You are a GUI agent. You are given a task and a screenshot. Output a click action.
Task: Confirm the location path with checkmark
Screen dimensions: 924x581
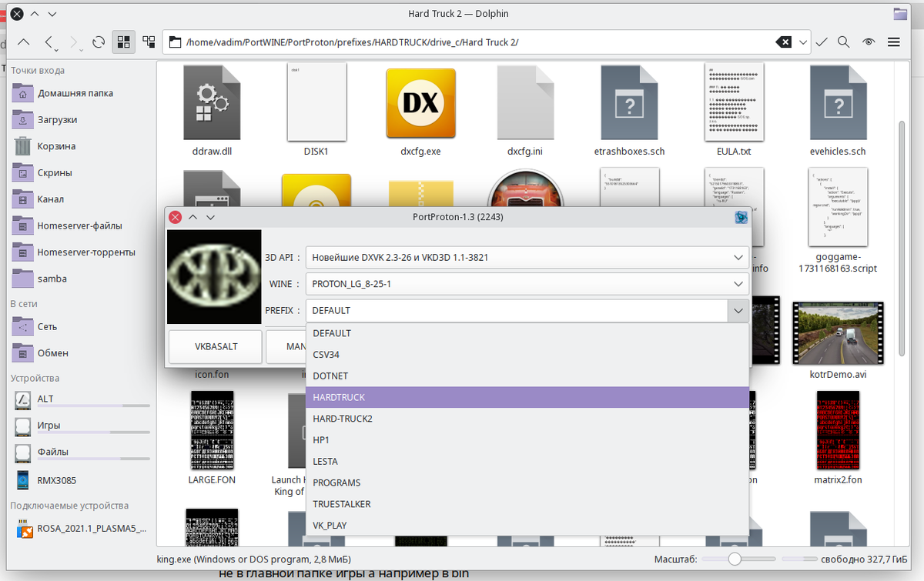(x=822, y=42)
